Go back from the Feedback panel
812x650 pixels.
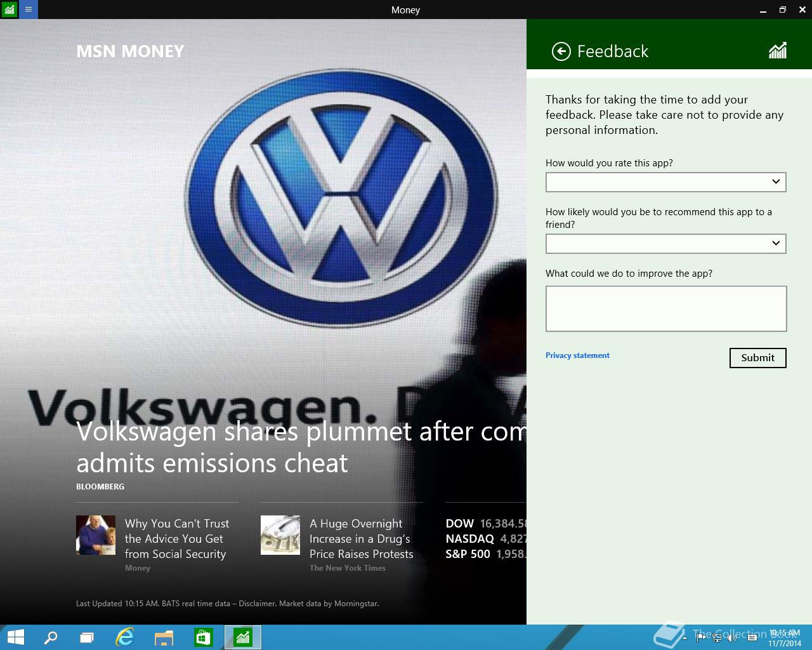click(x=561, y=51)
